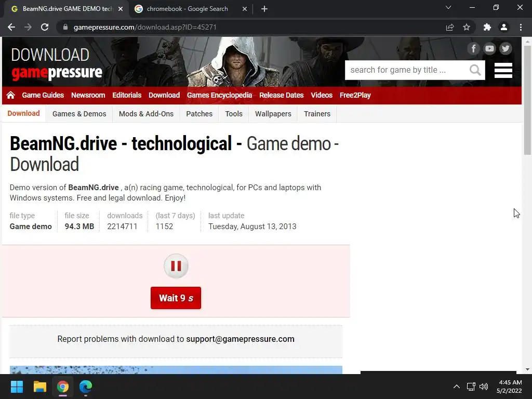The image size is (532, 399).
Task: Click scrollbar down arrow
Action: pos(527,369)
